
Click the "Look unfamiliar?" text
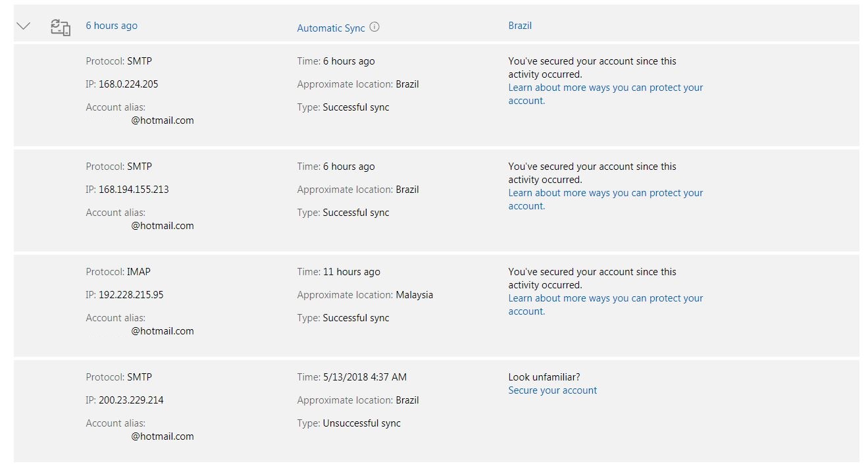[544, 377]
